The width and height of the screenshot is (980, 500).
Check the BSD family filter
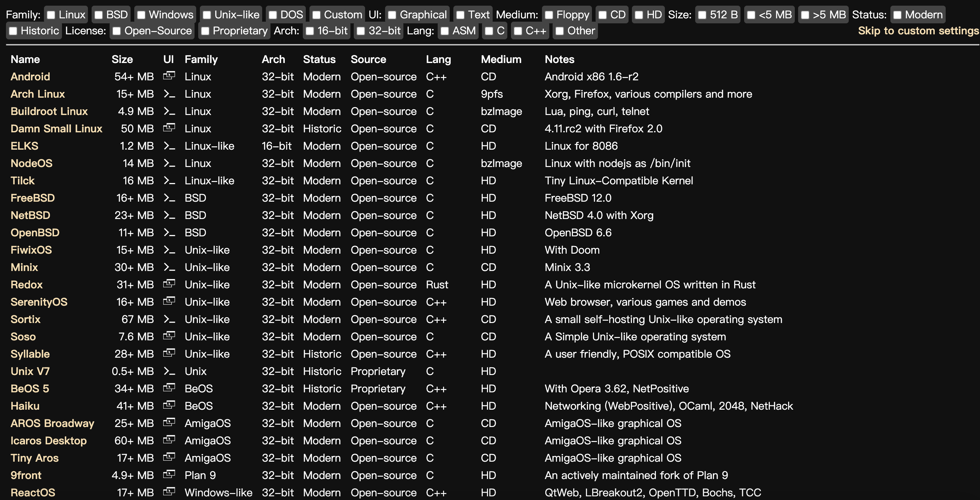(99, 15)
